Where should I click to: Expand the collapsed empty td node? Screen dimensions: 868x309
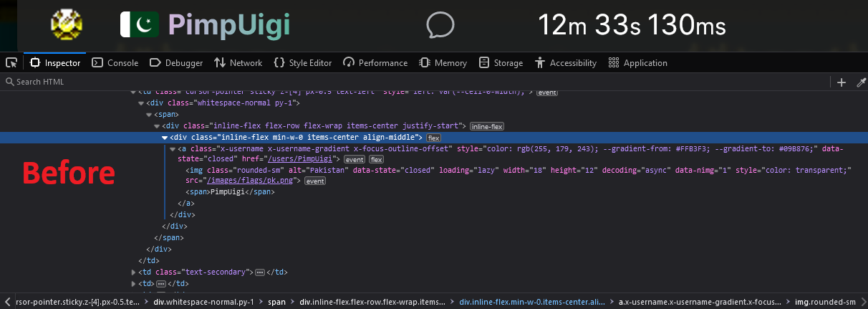(x=132, y=283)
